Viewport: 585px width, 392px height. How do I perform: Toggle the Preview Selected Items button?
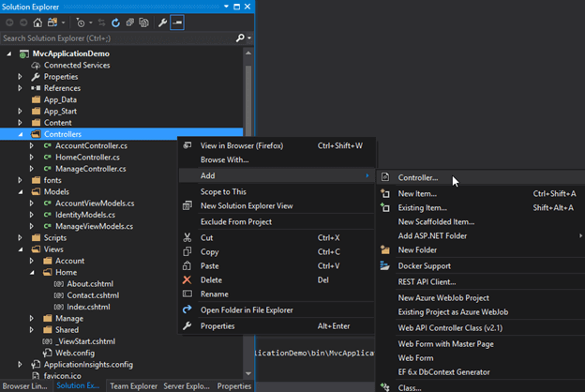coord(177,22)
